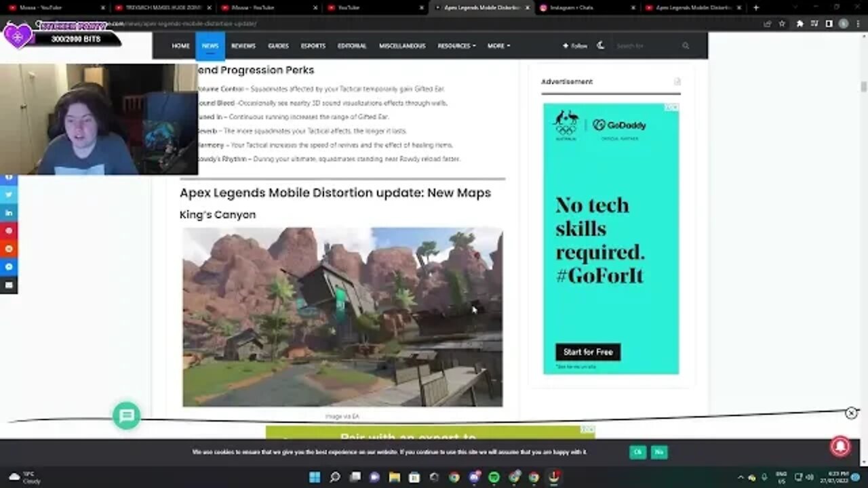Decline cookies with the No button

pos(658,452)
